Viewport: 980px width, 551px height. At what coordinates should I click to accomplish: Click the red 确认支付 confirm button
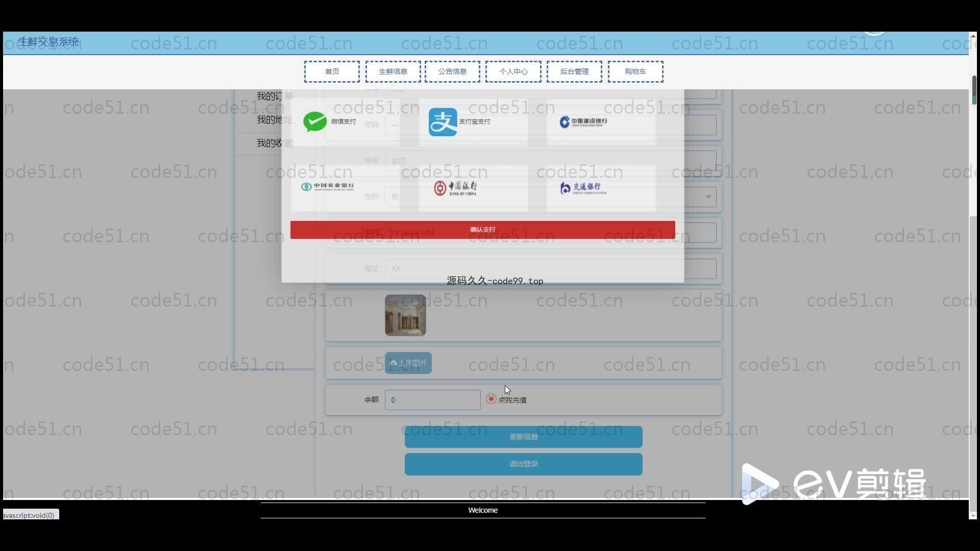point(482,230)
